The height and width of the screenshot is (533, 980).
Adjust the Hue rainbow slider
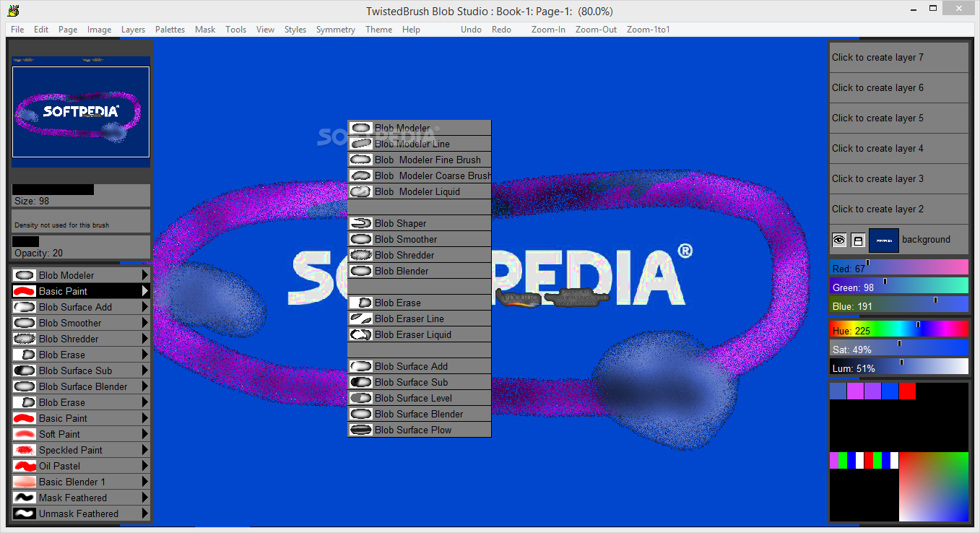pos(898,330)
